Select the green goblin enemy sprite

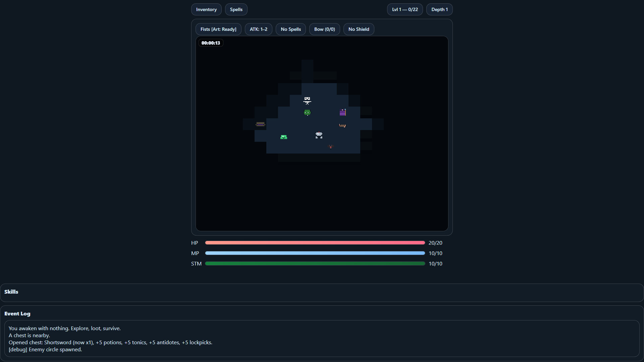click(307, 113)
